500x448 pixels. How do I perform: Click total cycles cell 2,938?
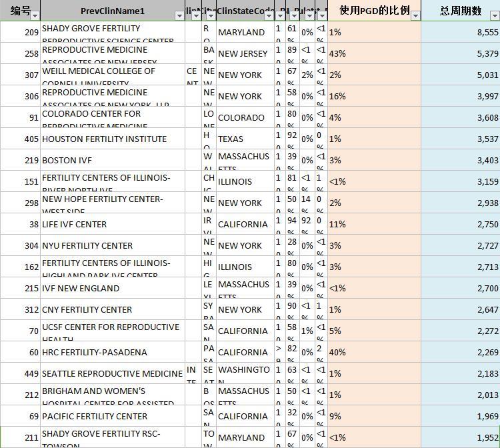pos(461,203)
